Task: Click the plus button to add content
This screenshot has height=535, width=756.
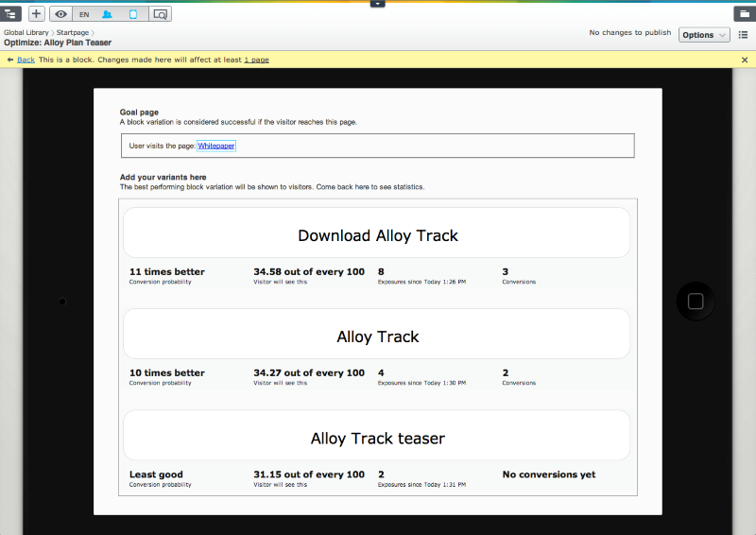Action: click(x=37, y=14)
